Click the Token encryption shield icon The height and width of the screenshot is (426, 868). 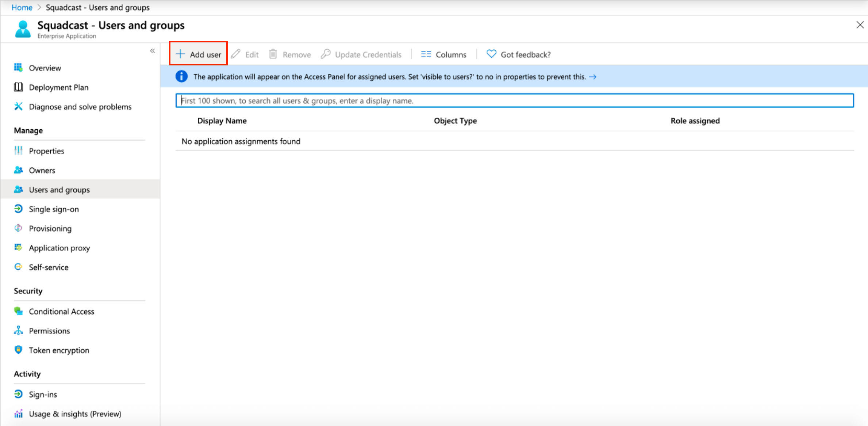pos(18,350)
